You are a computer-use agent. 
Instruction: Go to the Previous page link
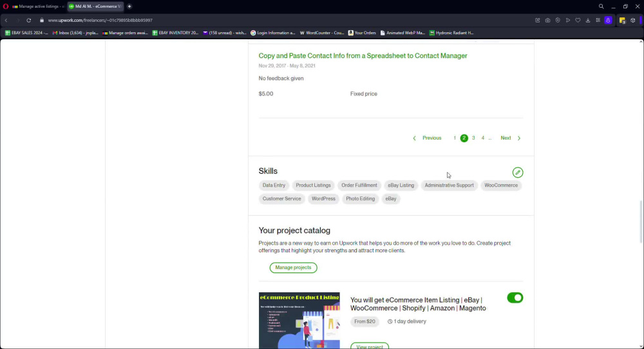(431, 138)
